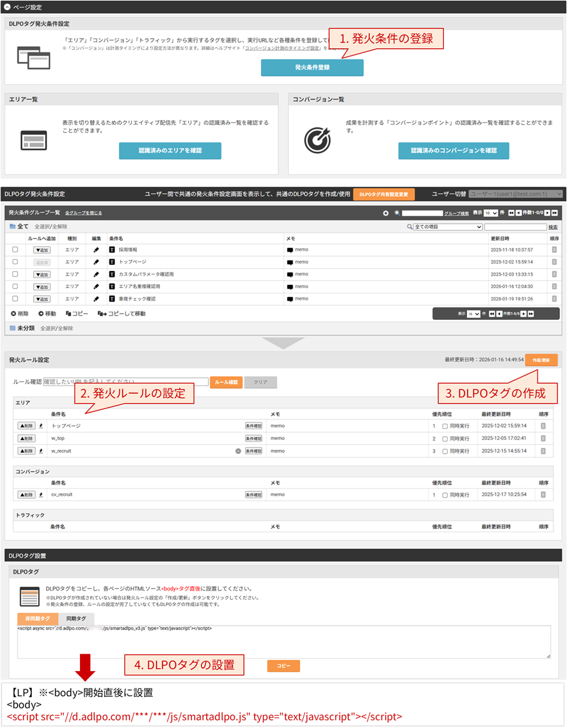Check the checkbox for 重複チェック確認 row
This screenshot has width=567, height=728.
click(15, 299)
